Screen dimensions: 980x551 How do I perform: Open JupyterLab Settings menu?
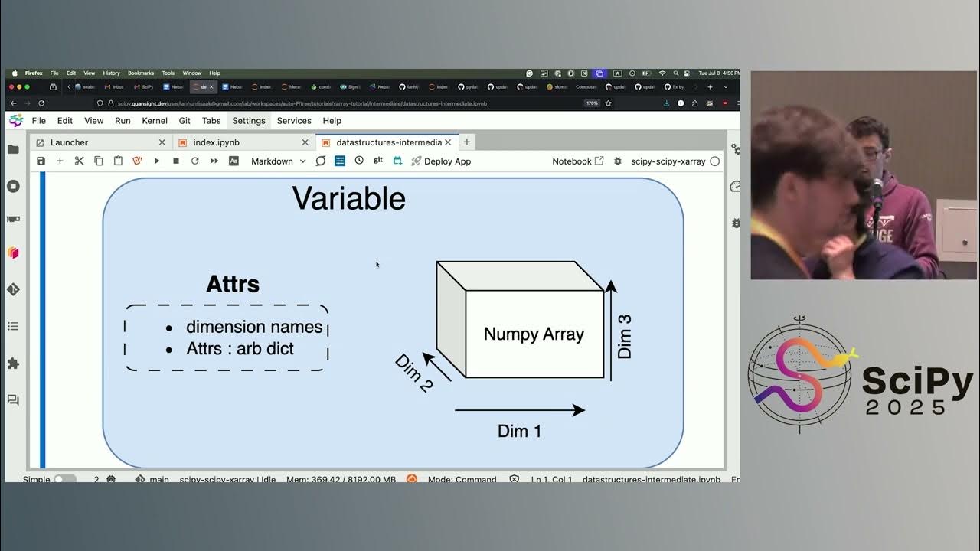[249, 121]
